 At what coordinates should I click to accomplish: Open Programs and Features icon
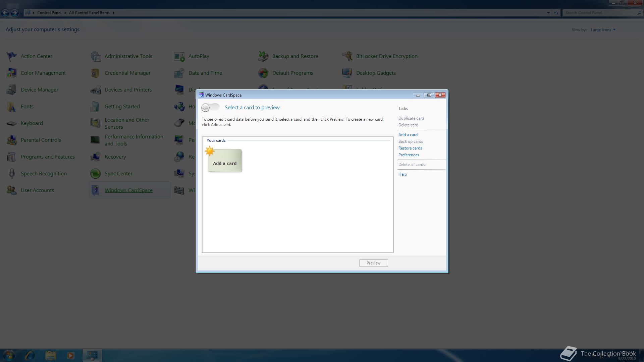click(x=12, y=157)
